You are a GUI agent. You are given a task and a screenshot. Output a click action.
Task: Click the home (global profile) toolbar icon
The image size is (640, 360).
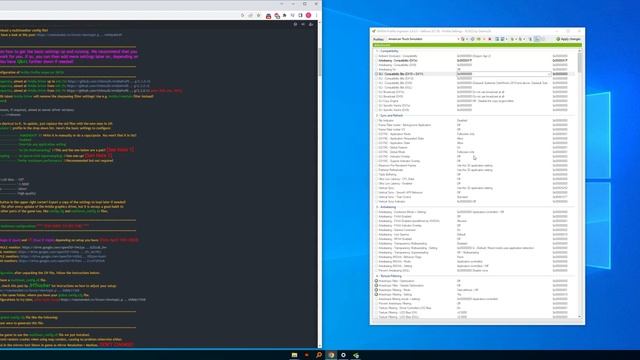tap(462, 39)
